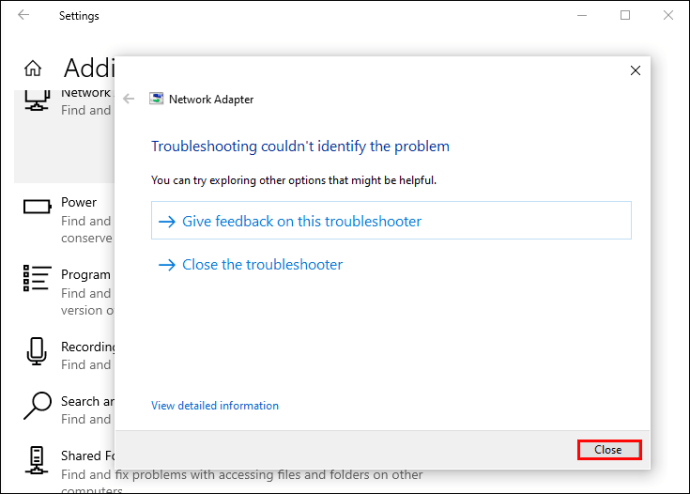Screen dimensions: 690x494
Task: Click the troubleshooting couldn't identify problem heading
Action: pos(300,146)
